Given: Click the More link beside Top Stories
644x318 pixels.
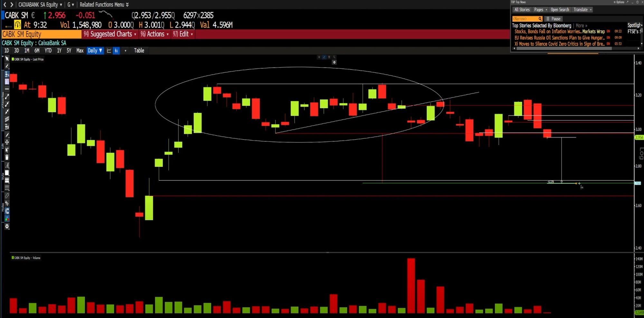Looking at the screenshot, I should tap(581, 25).
